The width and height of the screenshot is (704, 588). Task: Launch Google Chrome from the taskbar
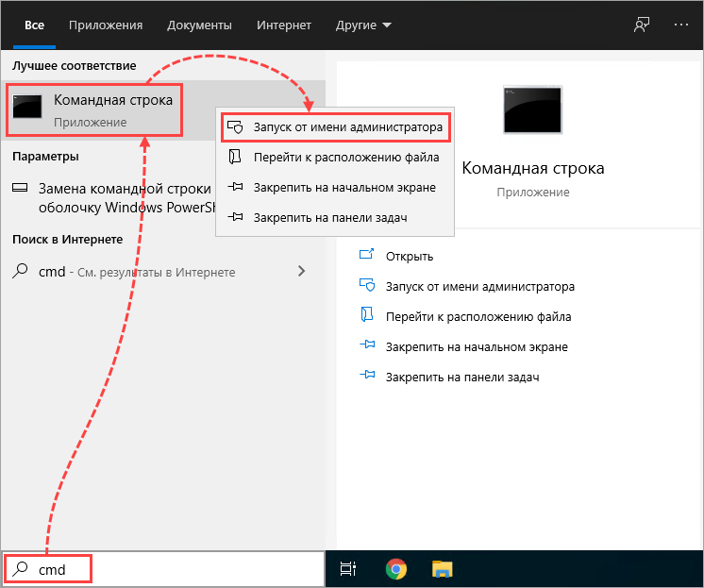pos(395,569)
